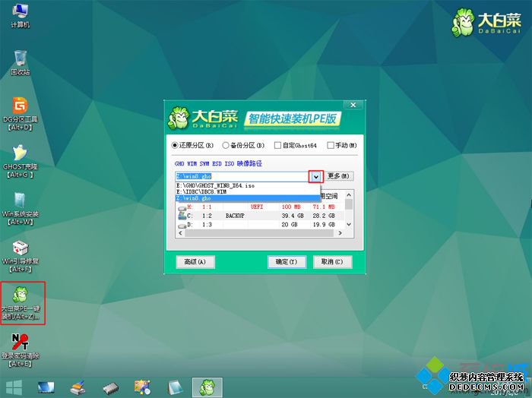This screenshot has width=532, height=398.
Task: Click the Windows Start button
Action: (x=14, y=387)
